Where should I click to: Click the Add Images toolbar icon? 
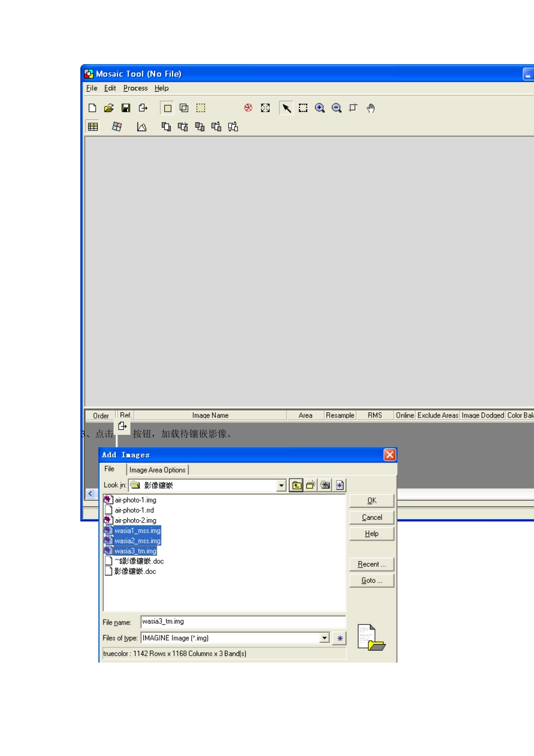143,108
